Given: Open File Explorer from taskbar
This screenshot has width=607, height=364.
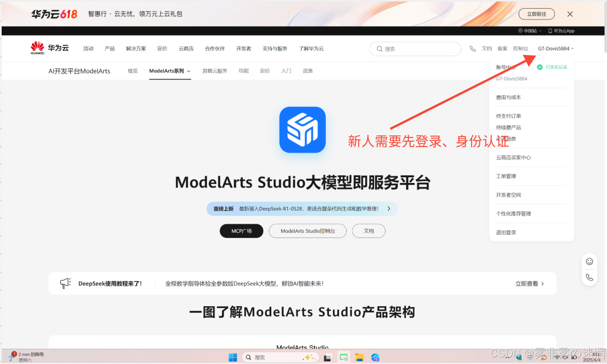Looking at the screenshot, I should [360, 357].
